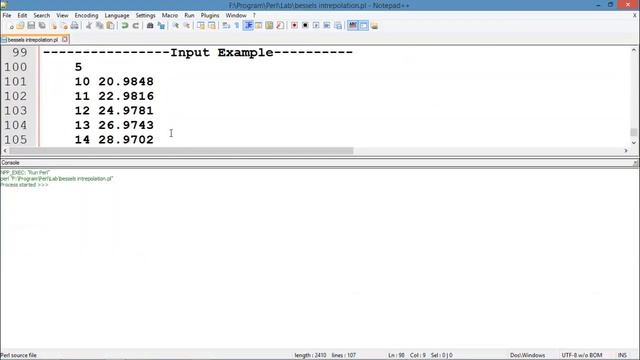Open the Run menu
This screenshot has height=360, width=640.
point(189,15)
